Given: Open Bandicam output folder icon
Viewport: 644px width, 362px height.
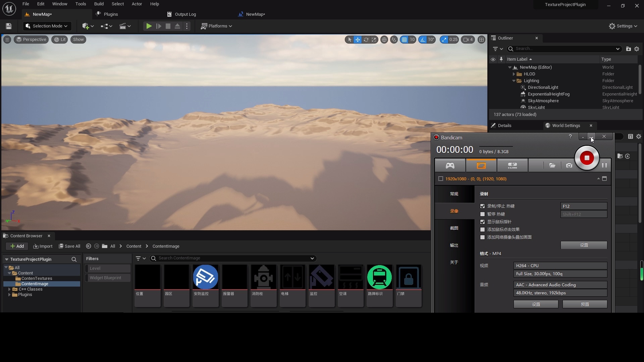Looking at the screenshot, I should [552, 166].
